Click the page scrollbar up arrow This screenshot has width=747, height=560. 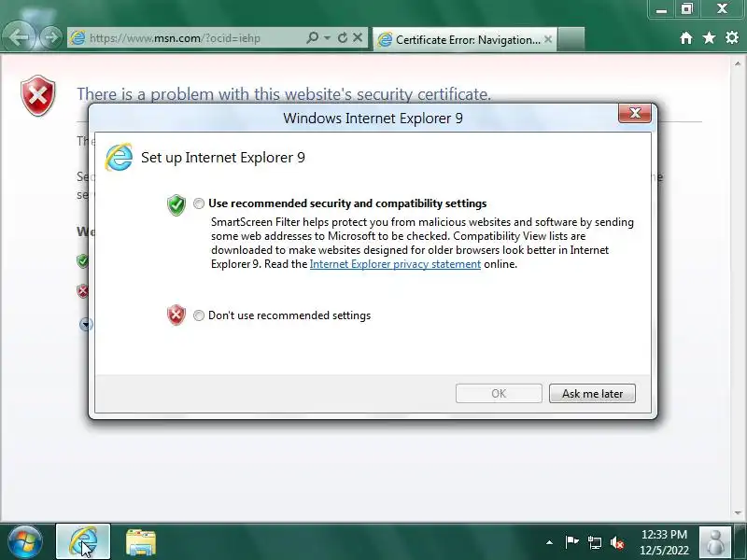point(738,63)
